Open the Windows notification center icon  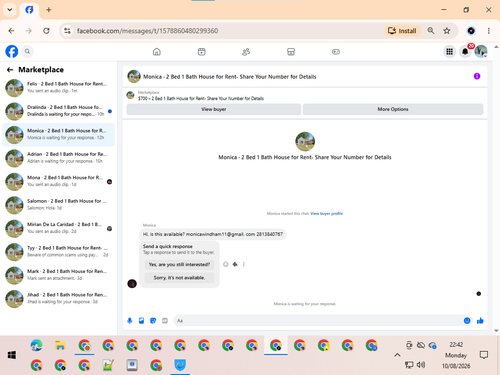pos(484,355)
